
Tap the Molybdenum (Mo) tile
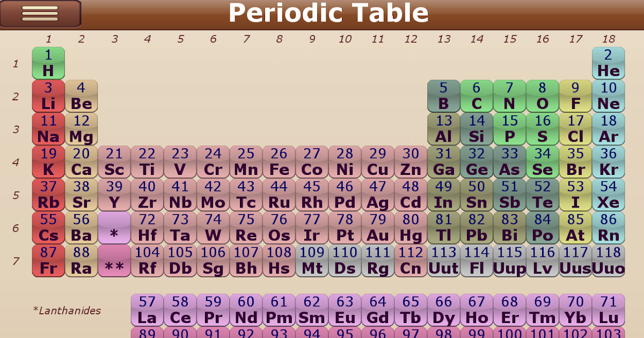(213, 195)
